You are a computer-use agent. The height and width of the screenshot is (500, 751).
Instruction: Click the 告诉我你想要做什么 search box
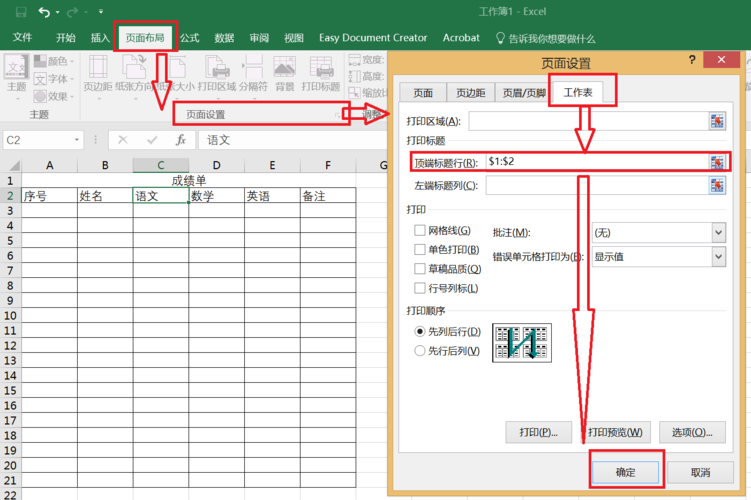546,38
